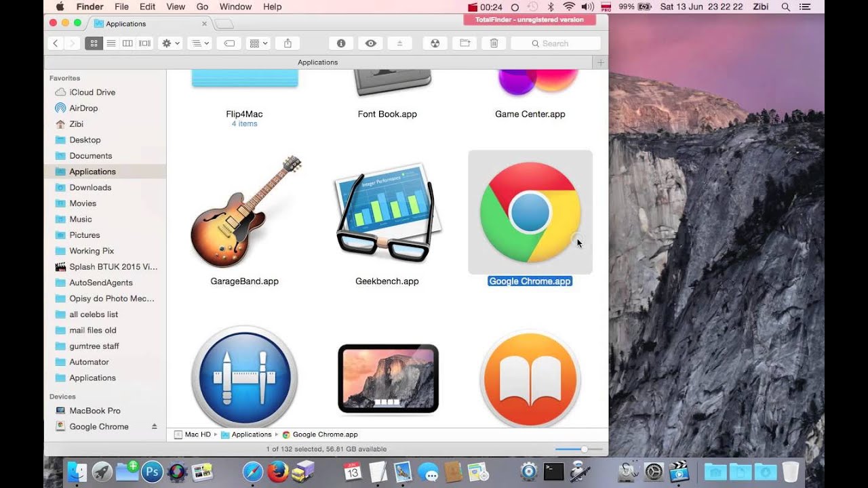Open the View menu
This screenshot has width=868, height=488.
click(176, 7)
